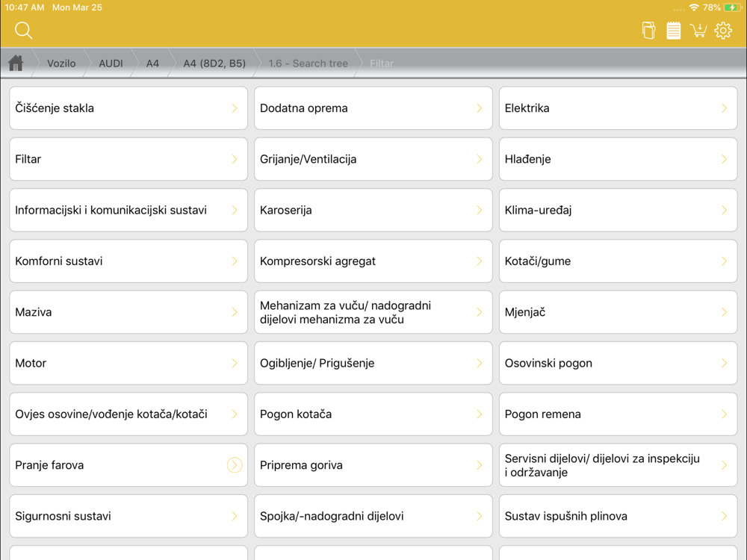Expand chevron on Sigurnosni sustavi row
Image resolution: width=747 pixels, height=560 pixels.
(235, 516)
